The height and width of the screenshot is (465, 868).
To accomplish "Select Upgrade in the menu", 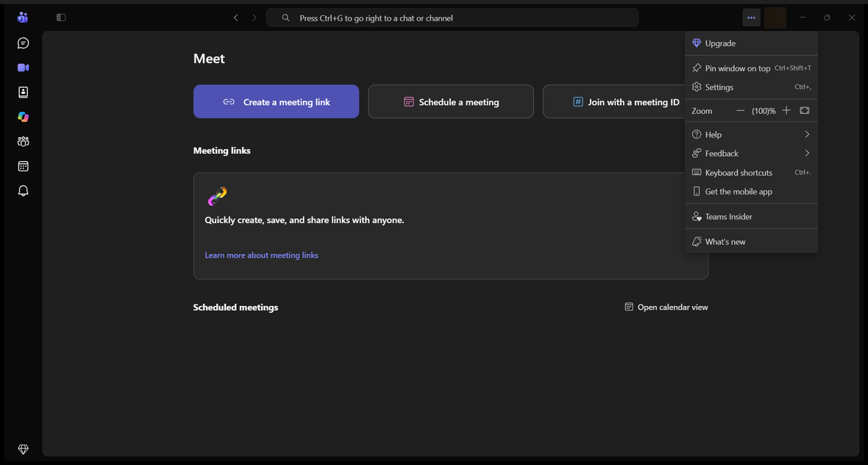I will tap(751, 43).
